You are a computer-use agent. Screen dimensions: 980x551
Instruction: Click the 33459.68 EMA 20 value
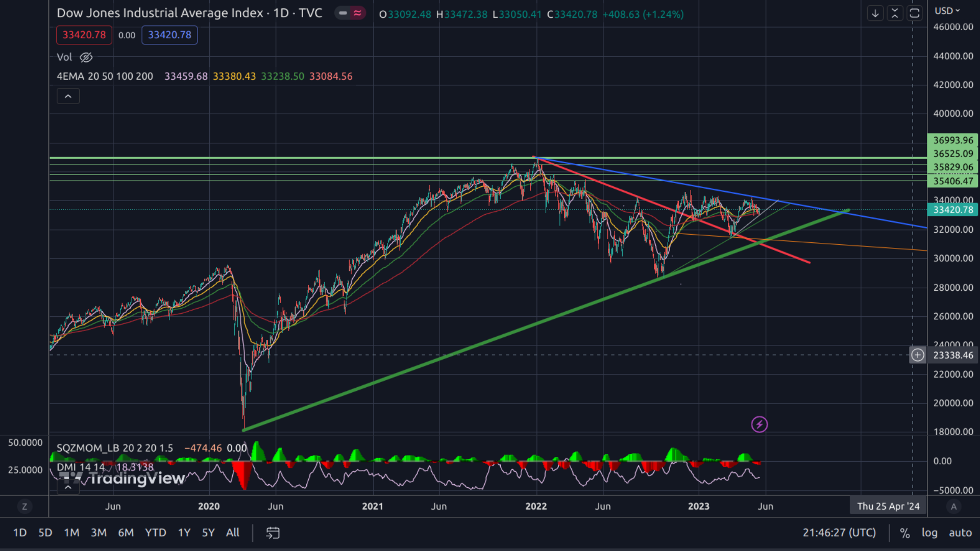[x=186, y=77]
